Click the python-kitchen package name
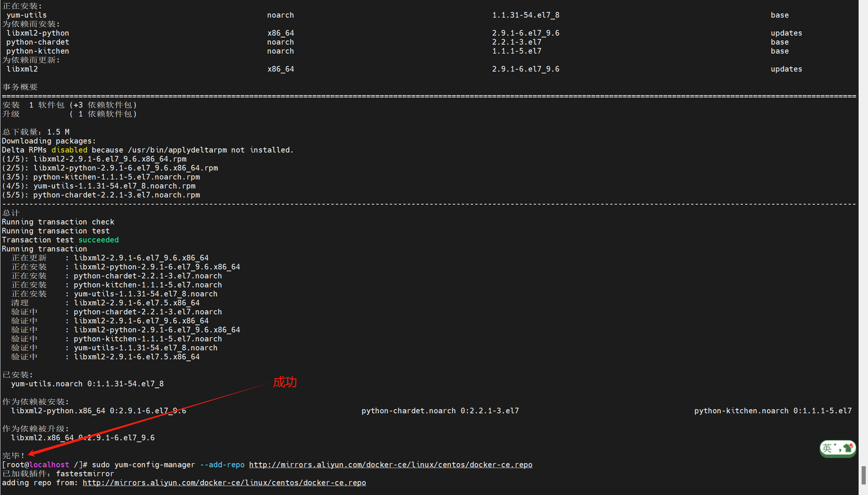The height and width of the screenshot is (495, 868). pyautogui.click(x=37, y=51)
